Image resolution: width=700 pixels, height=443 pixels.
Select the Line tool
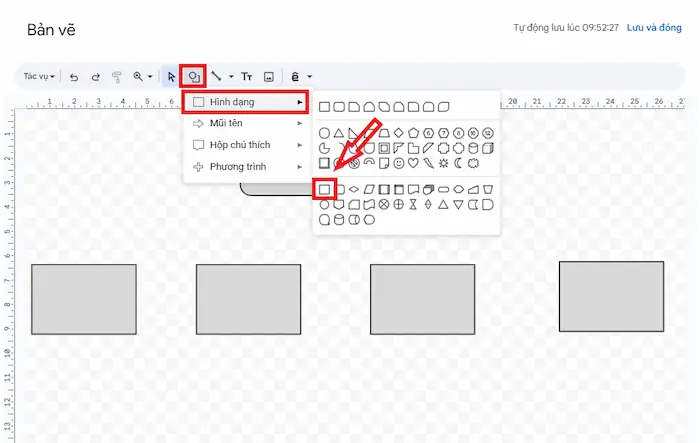(x=217, y=76)
